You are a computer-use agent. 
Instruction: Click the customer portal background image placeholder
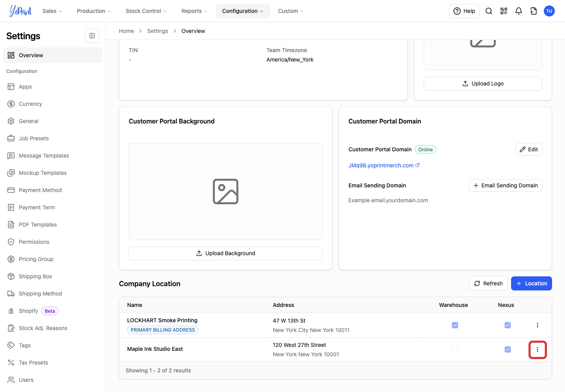point(226,191)
